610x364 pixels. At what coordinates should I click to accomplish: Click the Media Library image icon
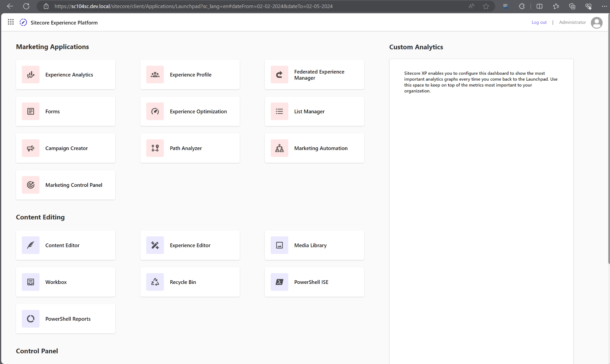(279, 245)
